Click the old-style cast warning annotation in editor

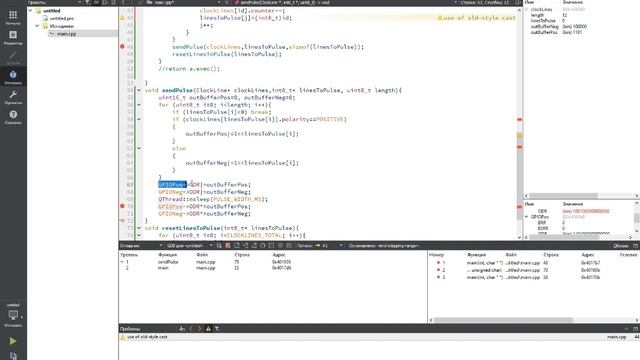[x=476, y=18]
